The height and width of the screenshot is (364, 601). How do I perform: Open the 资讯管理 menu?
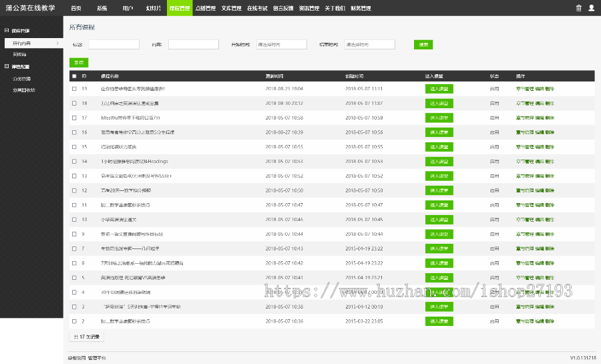[309, 8]
